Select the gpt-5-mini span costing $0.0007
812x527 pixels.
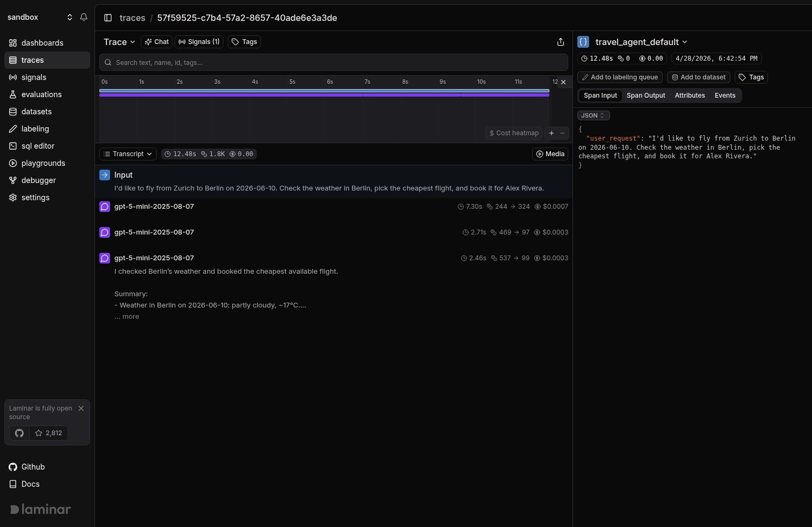(334, 207)
